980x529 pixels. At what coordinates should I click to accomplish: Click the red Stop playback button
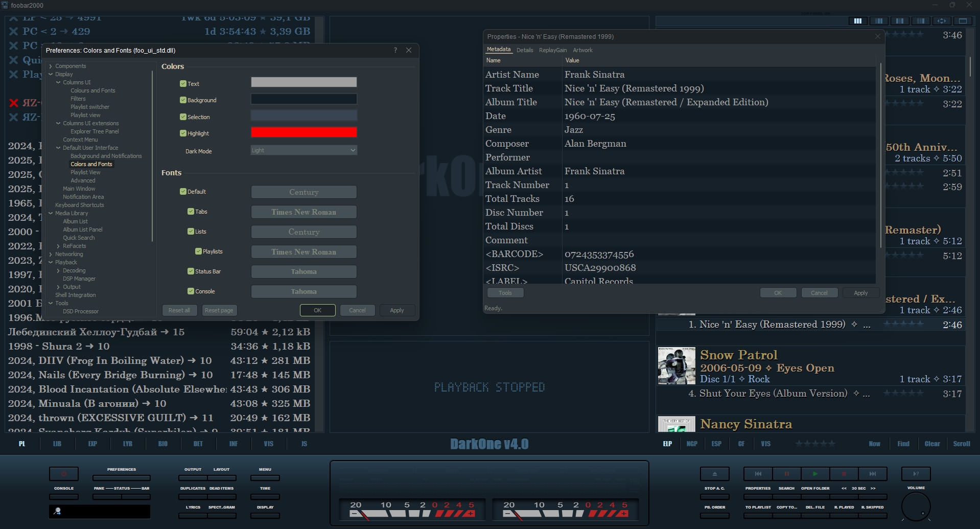tap(844, 474)
